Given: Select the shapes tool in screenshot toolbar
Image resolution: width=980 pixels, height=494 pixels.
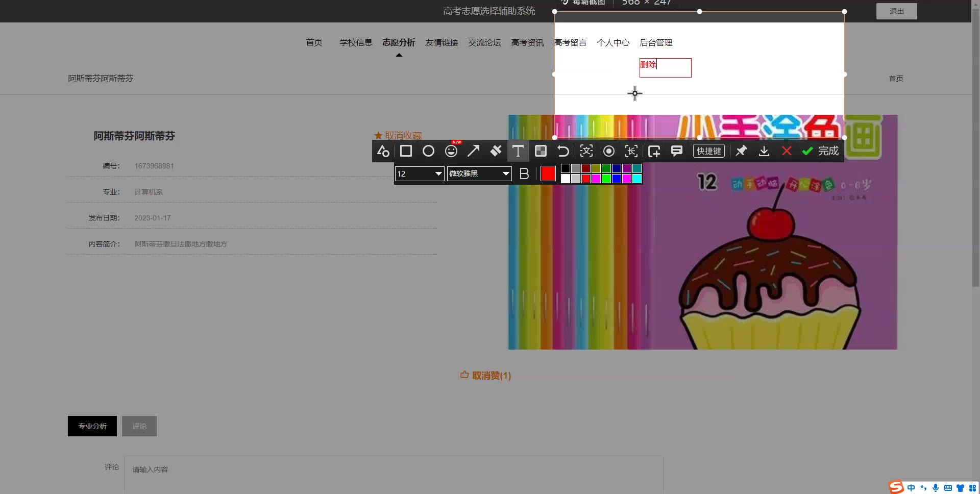Looking at the screenshot, I should tap(383, 151).
